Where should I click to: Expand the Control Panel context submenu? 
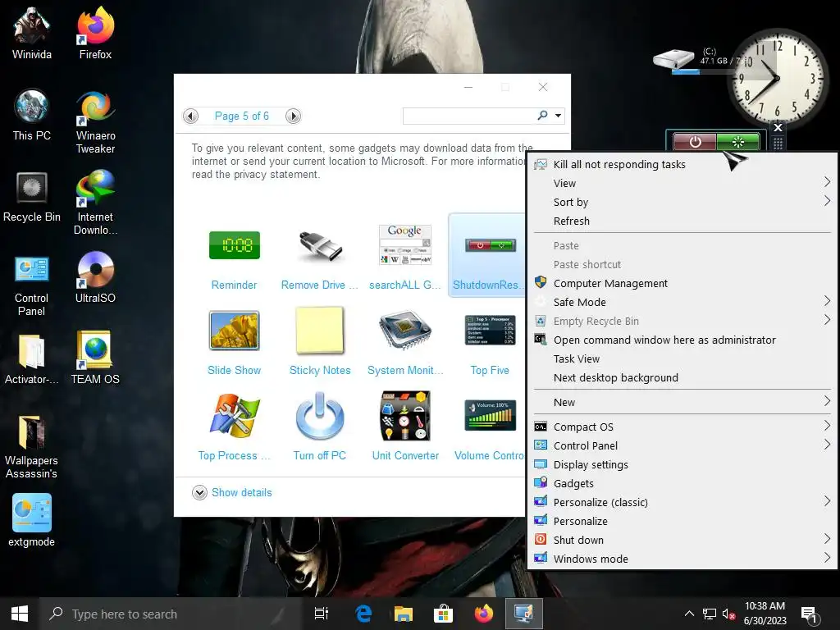[x=682, y=445]
